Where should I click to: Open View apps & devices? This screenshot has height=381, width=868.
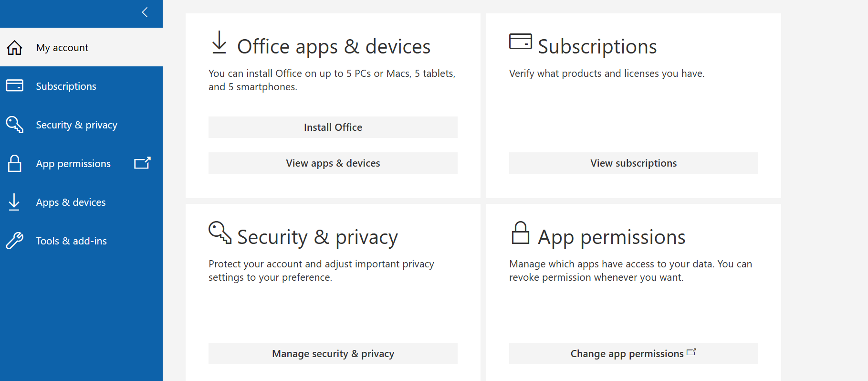click(333, 163)
